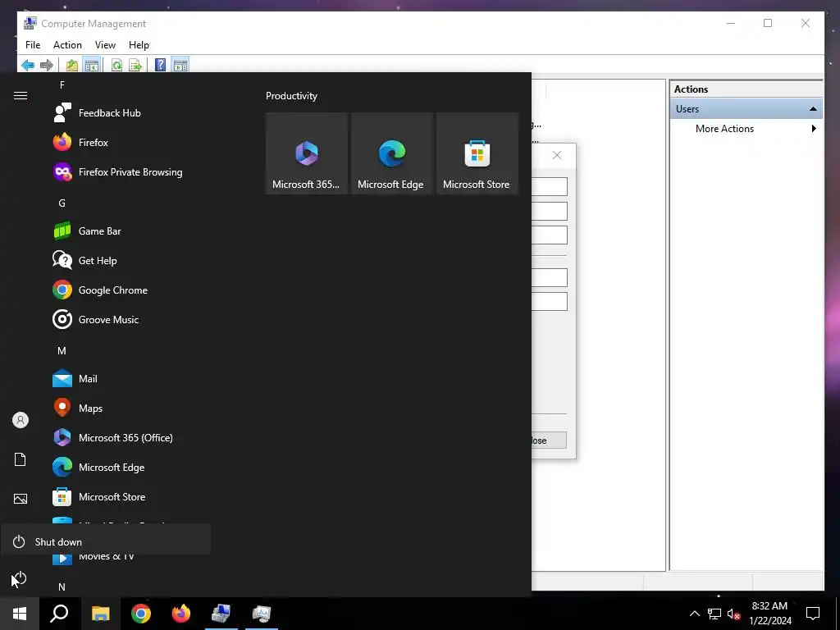Open taskbar Search magnifier
The width and height of the screenshot is (840, 630).
(59, 614)
